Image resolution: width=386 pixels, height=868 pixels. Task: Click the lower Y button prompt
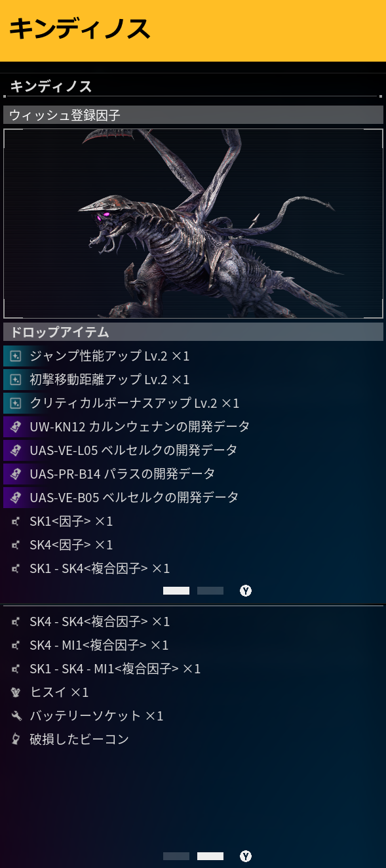[246, 856]
